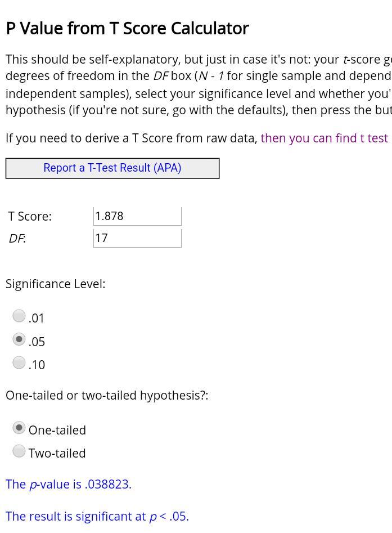The image size is (392, 533).
Task: Click the 'One-tailed or two-tailed hypothesis?:' text
Action: pos(107,396)
